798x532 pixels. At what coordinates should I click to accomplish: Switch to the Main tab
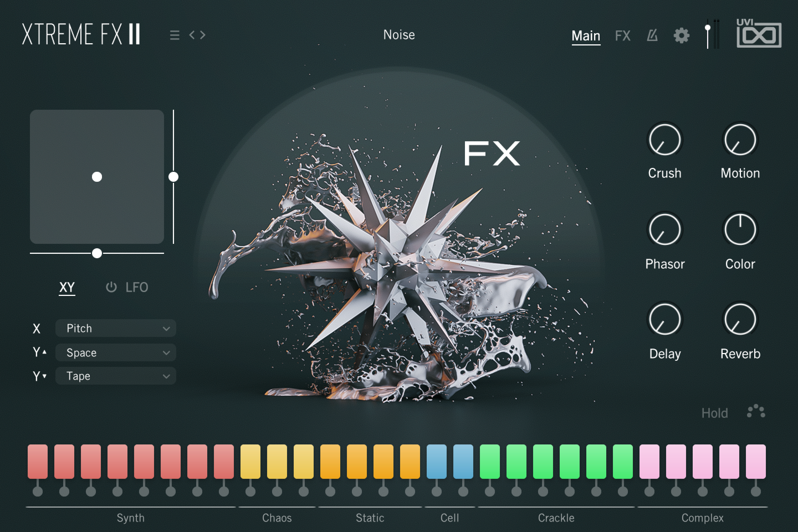click(586, 36)
